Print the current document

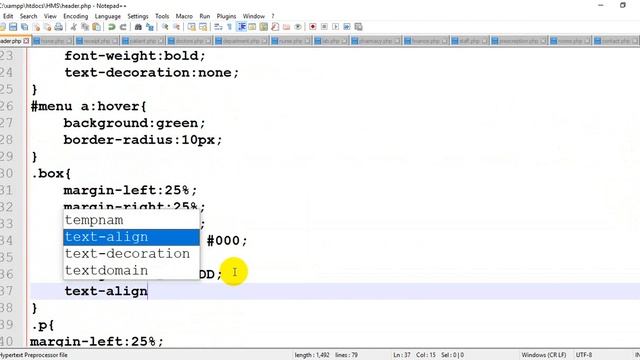(x=59, y=27)
